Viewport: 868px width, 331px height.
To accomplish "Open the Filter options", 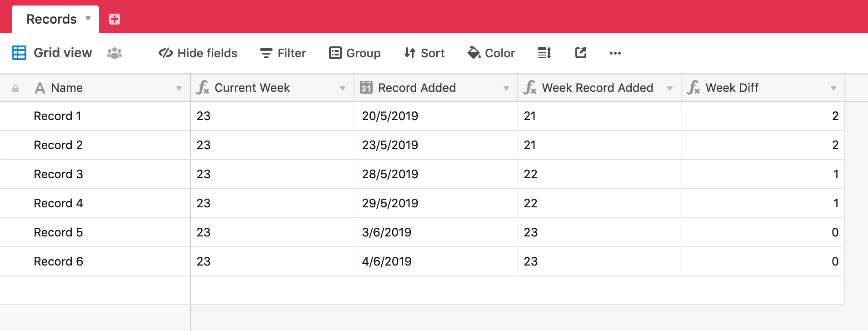I will coord(283,53).
